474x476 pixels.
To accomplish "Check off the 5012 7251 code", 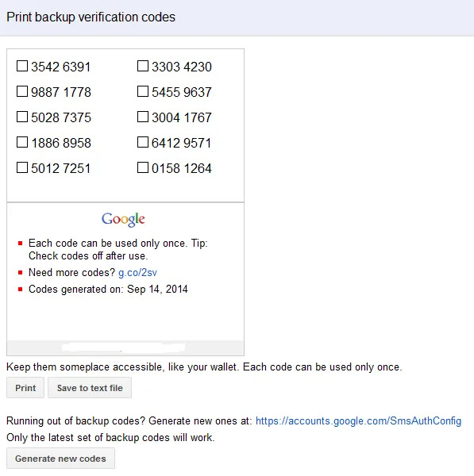I will pos(22,167).
